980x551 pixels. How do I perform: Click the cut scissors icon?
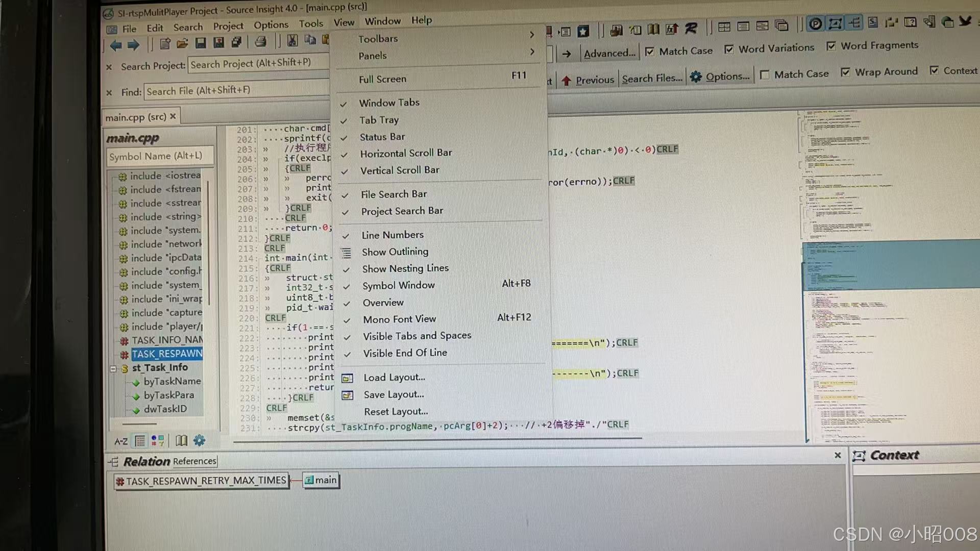(292, 39)
